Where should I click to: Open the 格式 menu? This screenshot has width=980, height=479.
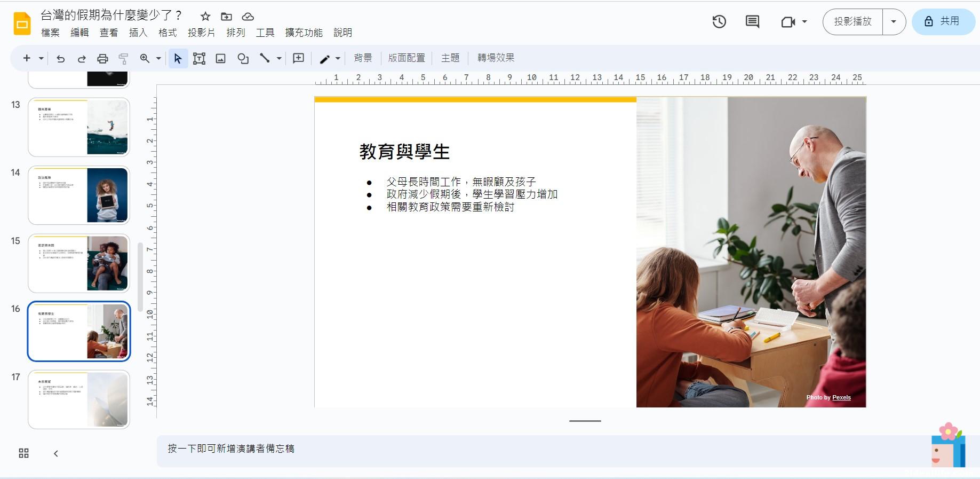pos(167,33)
